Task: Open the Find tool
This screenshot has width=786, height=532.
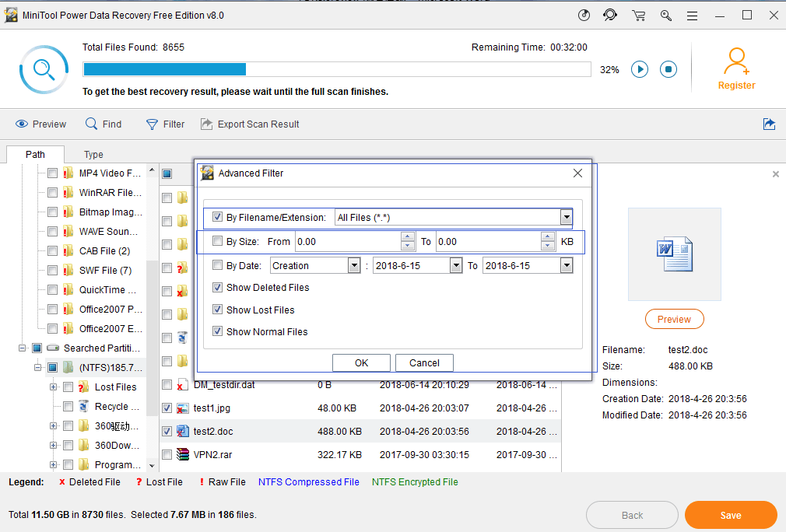Action: [x=104, y=124]
